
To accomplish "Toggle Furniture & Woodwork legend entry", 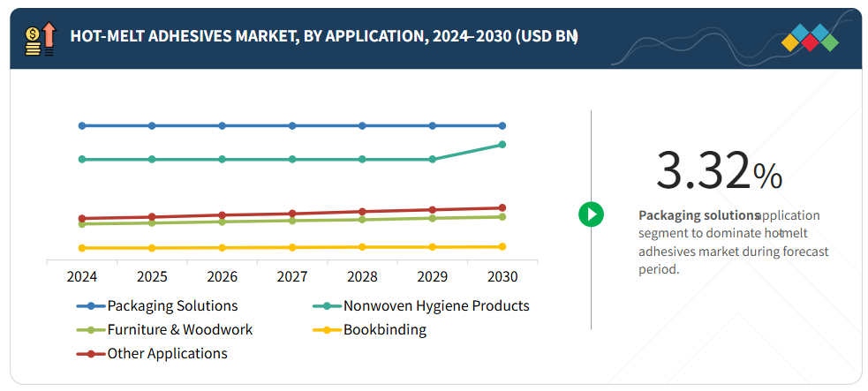I will point(179,329).
